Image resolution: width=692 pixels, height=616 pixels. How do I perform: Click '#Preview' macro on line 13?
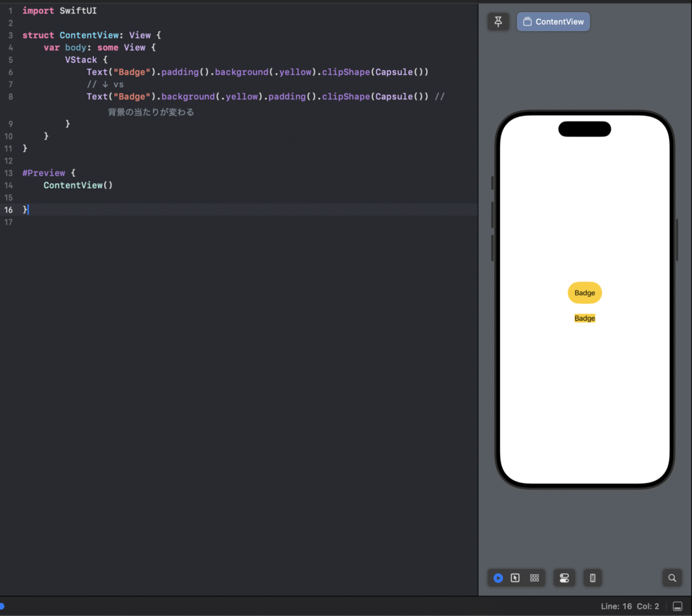coord(44,173)
